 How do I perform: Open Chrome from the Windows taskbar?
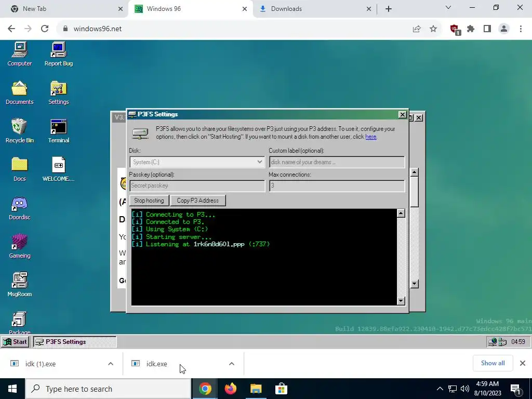(x=205, y=389)
